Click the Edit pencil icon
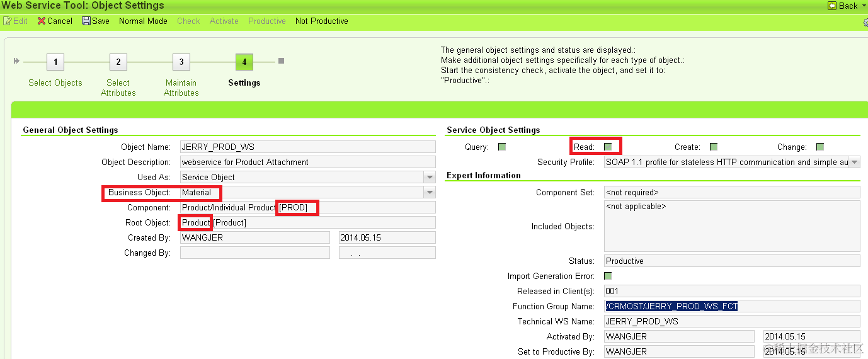The height and width of the screenshot is (359, 868). pyautogui.click(x=7, y=21)
